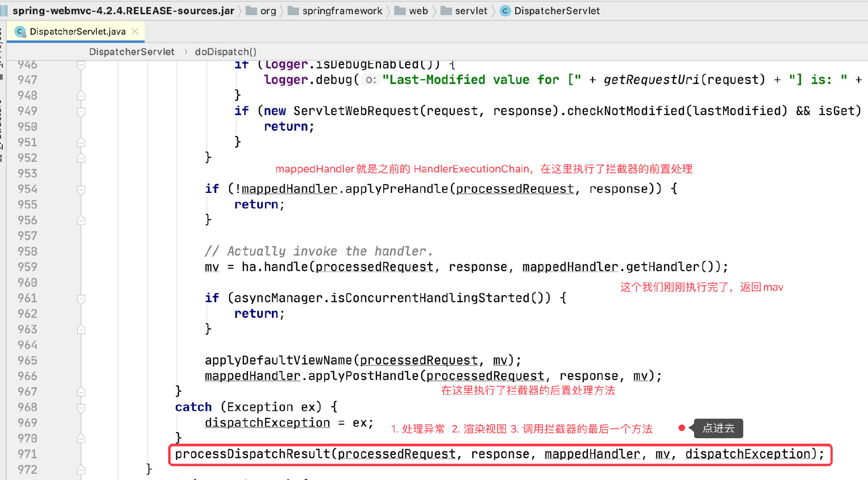
Task: Close the DispatcherServlet.java tab
Action: click(135, 32)
